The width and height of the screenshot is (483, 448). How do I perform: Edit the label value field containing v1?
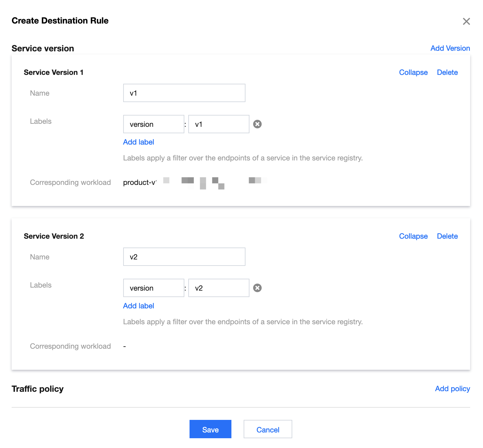point(219,124)
